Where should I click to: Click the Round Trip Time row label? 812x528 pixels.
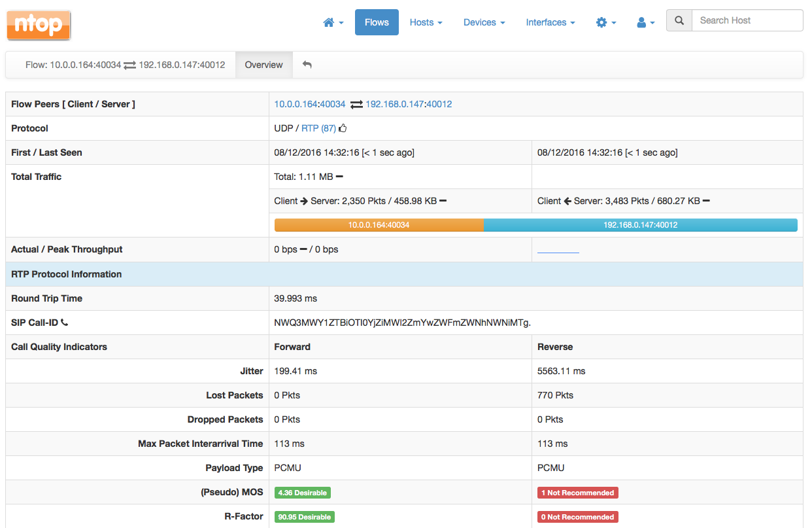point(47,298)
